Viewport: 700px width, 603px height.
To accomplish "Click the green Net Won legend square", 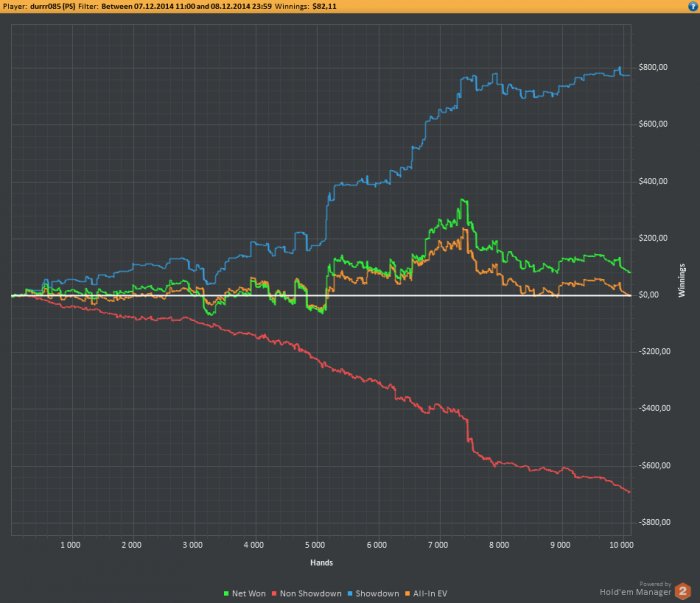I will pyautogui.click(x=226, y=594).
